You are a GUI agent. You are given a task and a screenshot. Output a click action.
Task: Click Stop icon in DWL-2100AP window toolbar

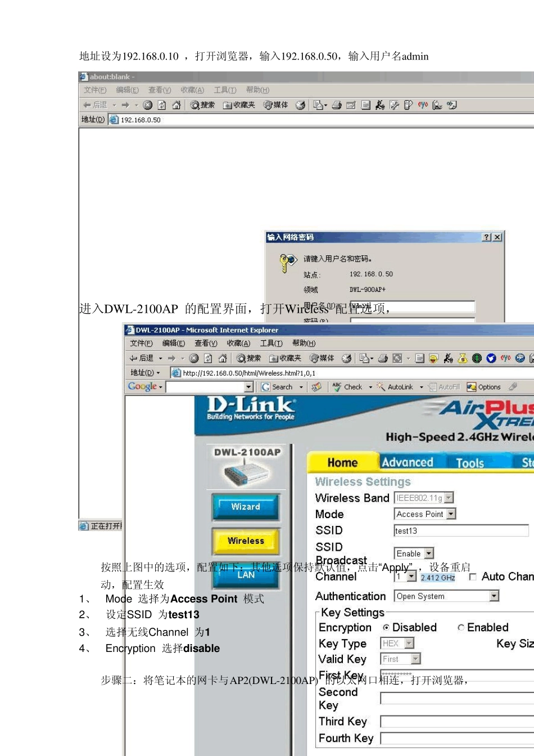194,358
